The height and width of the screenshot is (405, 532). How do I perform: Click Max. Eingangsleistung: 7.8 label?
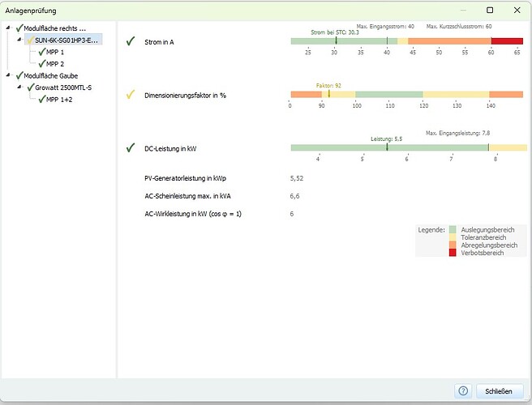click(457, 133)
